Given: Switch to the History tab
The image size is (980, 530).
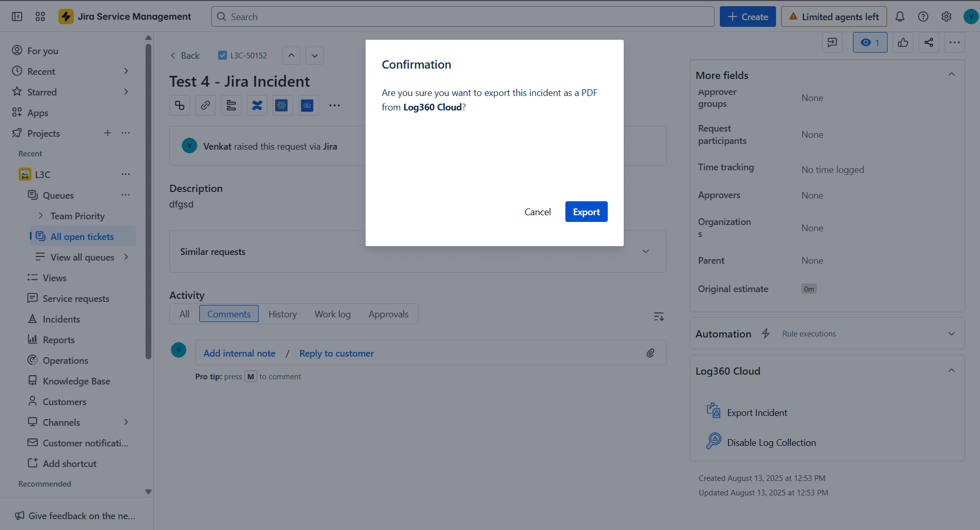Looking at the screenshot, I should click(x=282, y=314).
